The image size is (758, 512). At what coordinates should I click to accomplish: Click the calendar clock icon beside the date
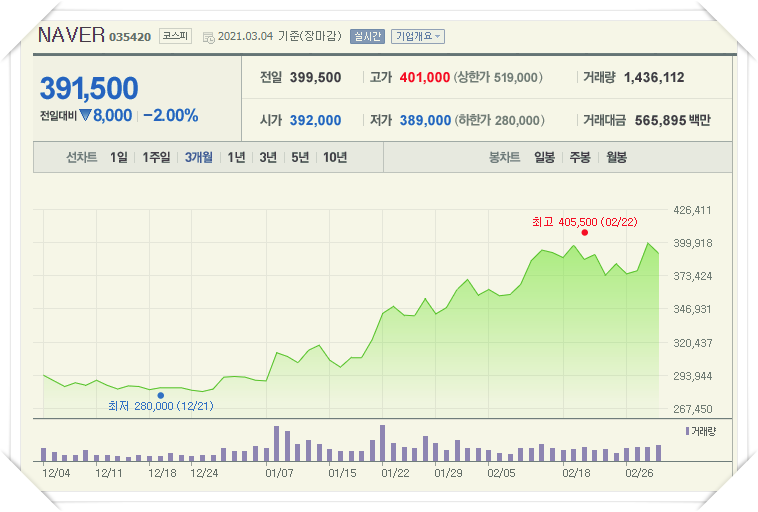208,37
